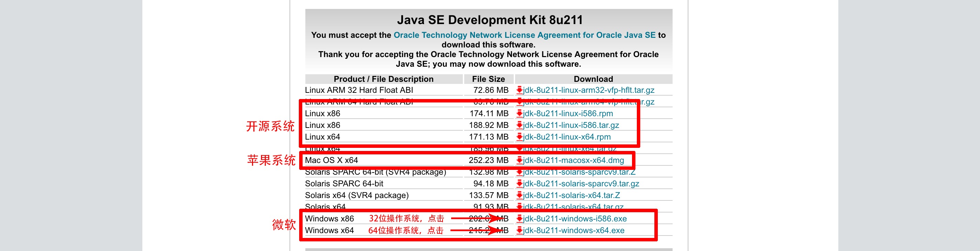Click download icon beside windows-i586.exe
This screenshot has height=251, width=980.
tap(519, 219)
